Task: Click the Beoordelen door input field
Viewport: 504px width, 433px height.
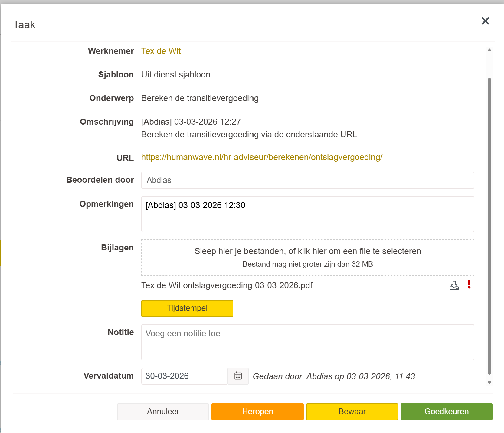Action: (x=307, y=180)
